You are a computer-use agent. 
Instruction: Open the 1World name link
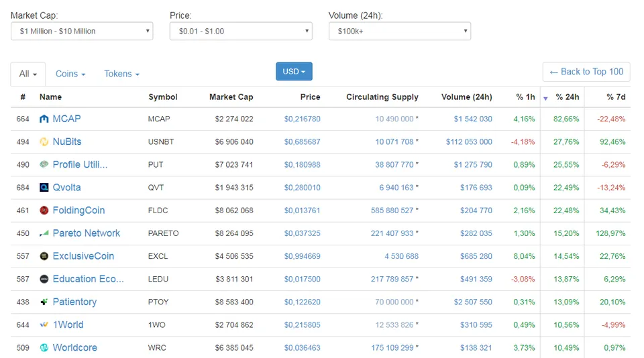(x=68, y=324)
